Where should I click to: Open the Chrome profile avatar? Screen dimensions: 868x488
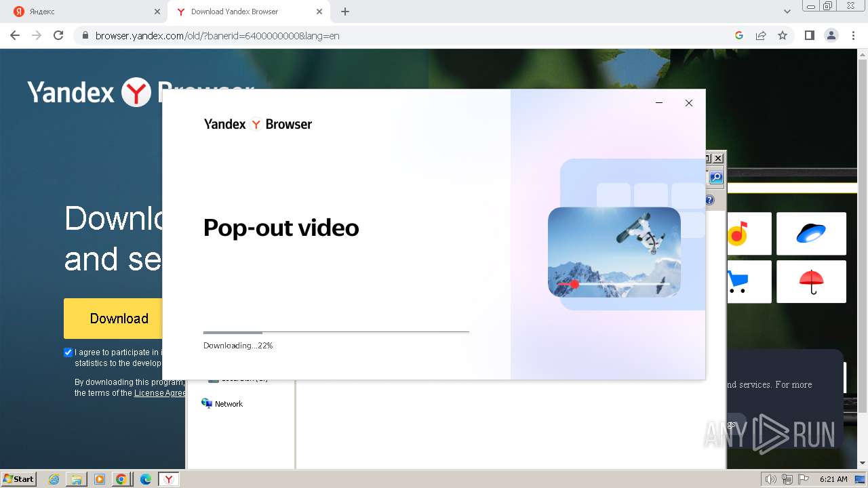831,35
